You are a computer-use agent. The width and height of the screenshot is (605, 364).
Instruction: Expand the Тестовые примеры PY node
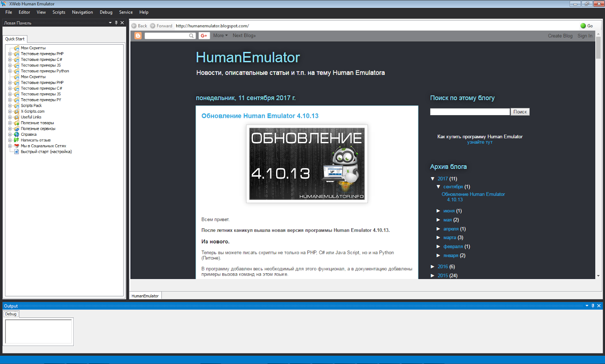tap(10, 100)
